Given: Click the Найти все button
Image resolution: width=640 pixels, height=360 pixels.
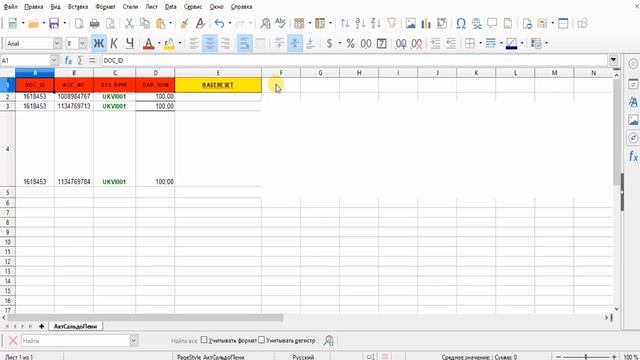Looking at the screenshot, I should pyautogui.click(x=184, y=340).
